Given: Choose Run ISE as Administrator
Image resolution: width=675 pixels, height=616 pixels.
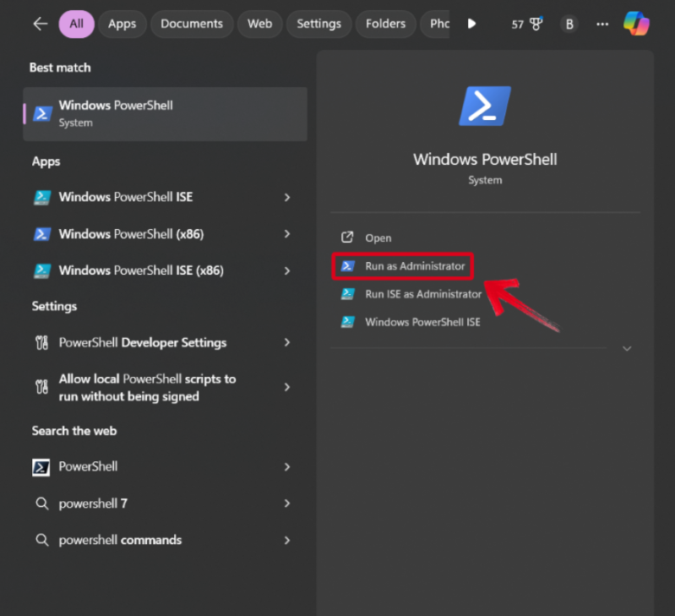Looking at the screenshot, I should [422, 294].
